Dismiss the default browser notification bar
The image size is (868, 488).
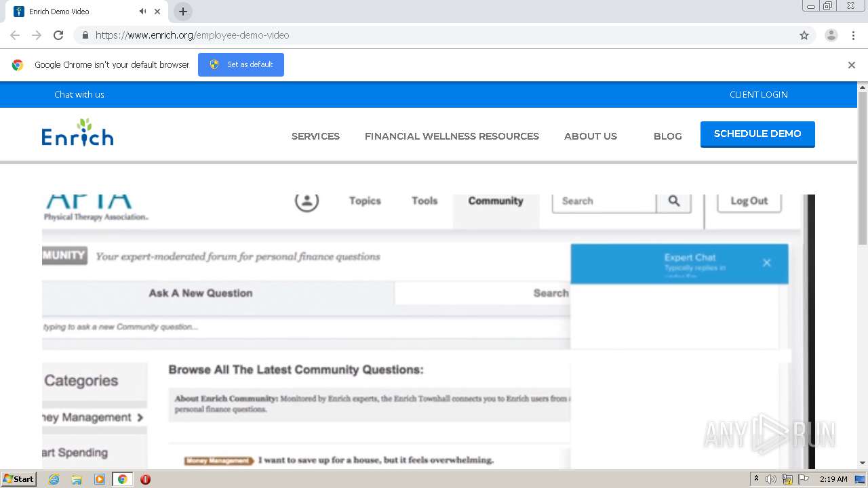[x=852, y=65]
